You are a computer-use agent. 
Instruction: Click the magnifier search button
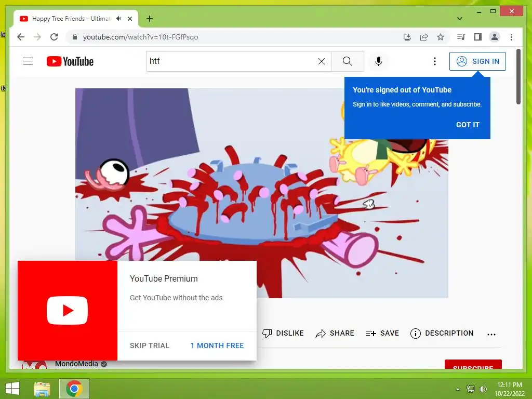pos(348,61)
